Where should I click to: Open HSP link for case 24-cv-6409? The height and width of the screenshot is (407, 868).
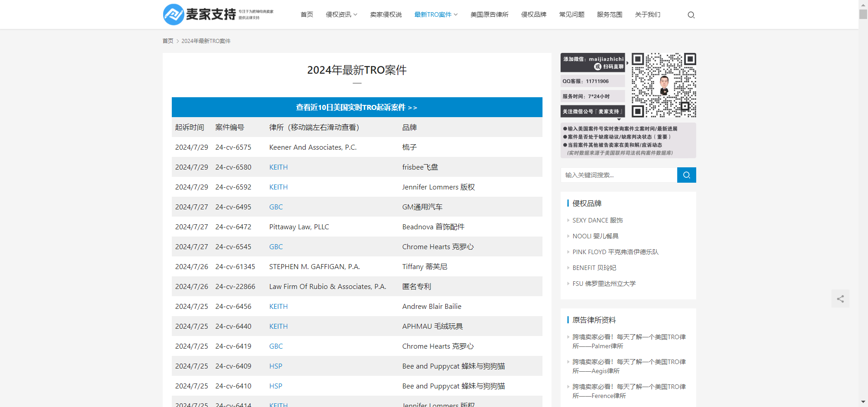click(275, 366)
